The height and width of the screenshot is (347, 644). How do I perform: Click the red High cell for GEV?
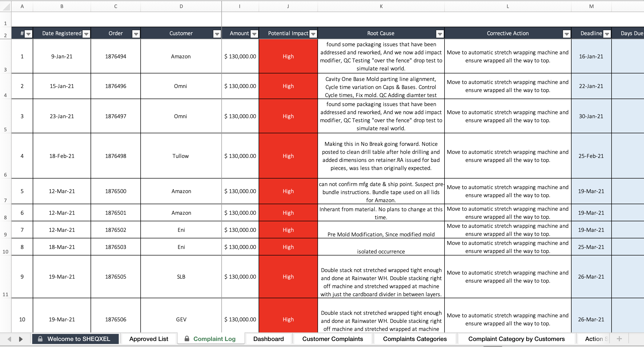288,316
